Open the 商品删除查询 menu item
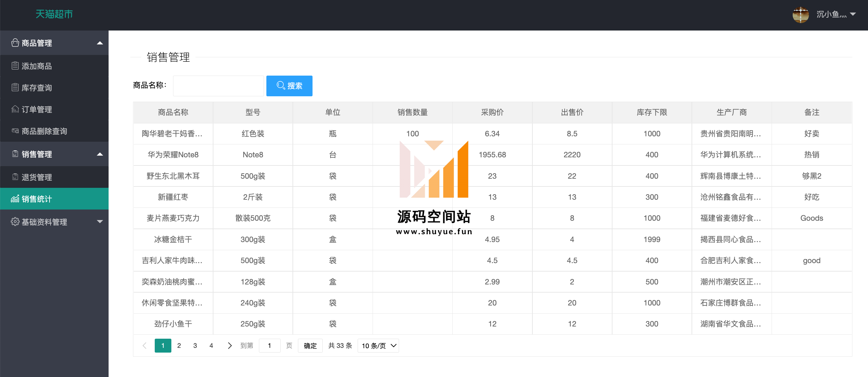Viewport: 868px width, 377px height. coord(54,131)
